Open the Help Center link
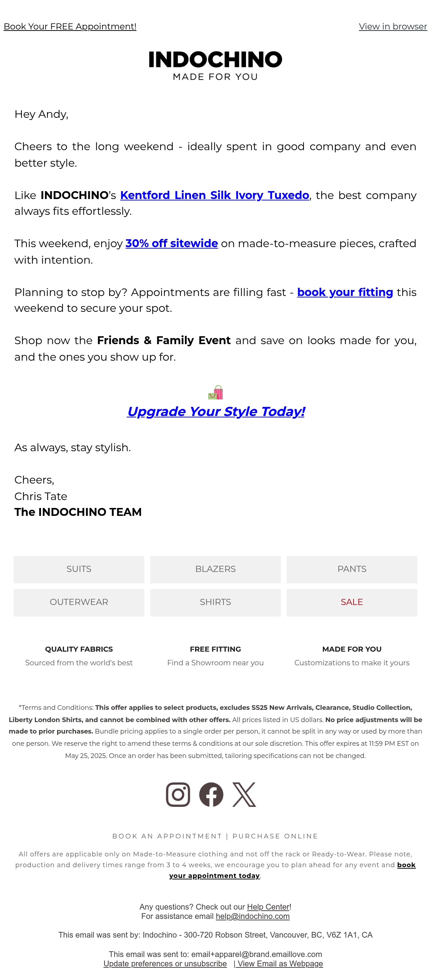The image size is (431, 980). (268, 907)
